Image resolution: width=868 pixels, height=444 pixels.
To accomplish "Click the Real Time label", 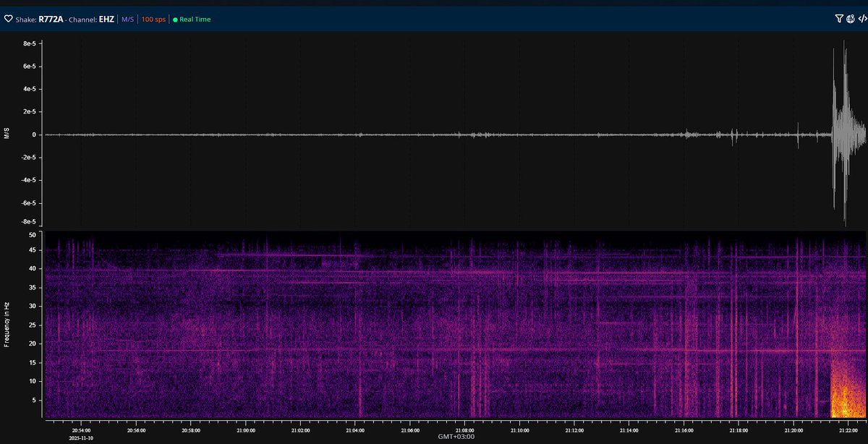I will tap(195, 20).
